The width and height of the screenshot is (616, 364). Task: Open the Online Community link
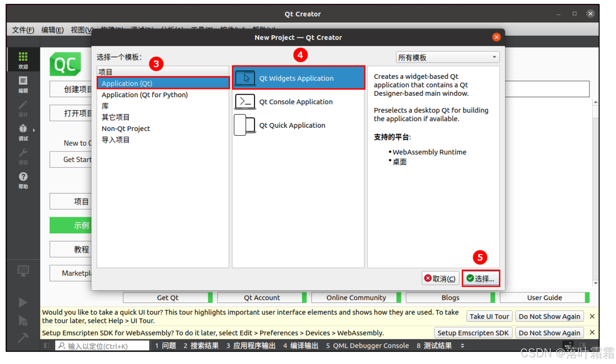click(x=356, y=297)
